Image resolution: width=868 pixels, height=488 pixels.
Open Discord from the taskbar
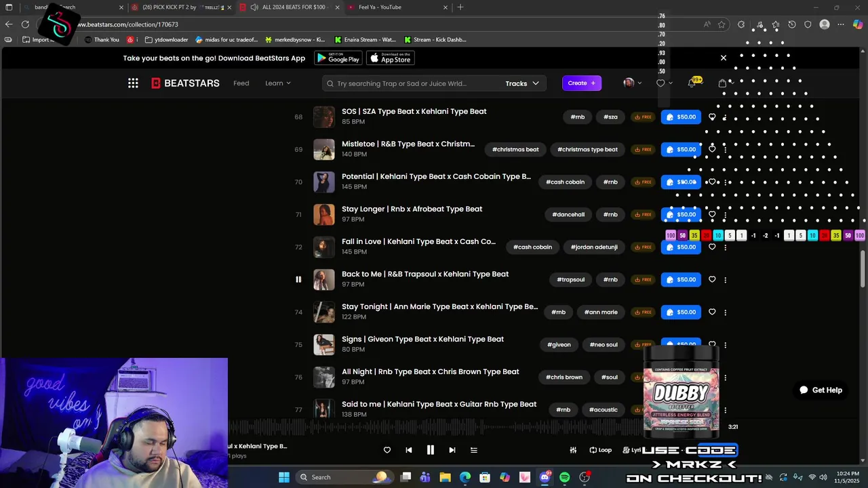[545, 477]
